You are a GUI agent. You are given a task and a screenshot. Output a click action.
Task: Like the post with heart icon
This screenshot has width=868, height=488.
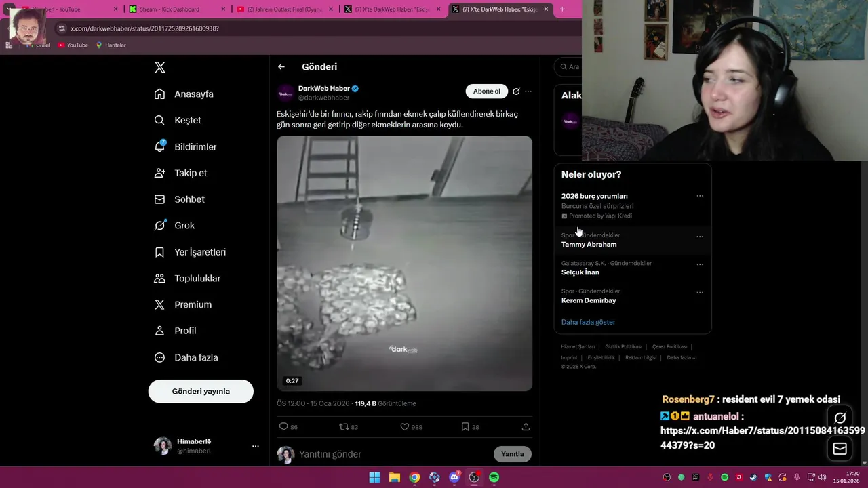pyautogui.click(x=411, y=427)
